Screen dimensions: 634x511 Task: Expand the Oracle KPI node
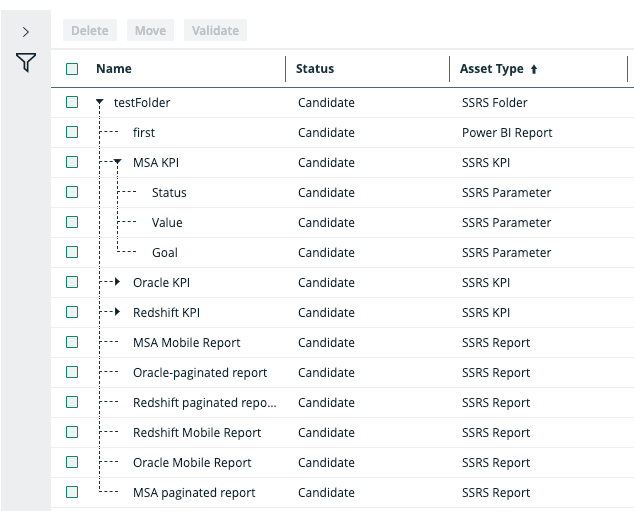[x=118, y=282]
